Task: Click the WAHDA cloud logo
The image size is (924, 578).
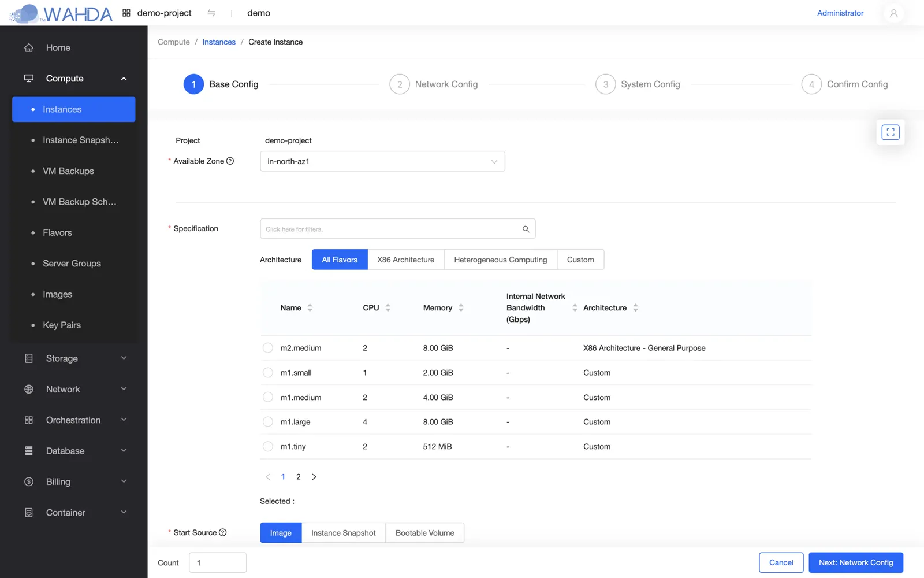Action: pos(61,13)
